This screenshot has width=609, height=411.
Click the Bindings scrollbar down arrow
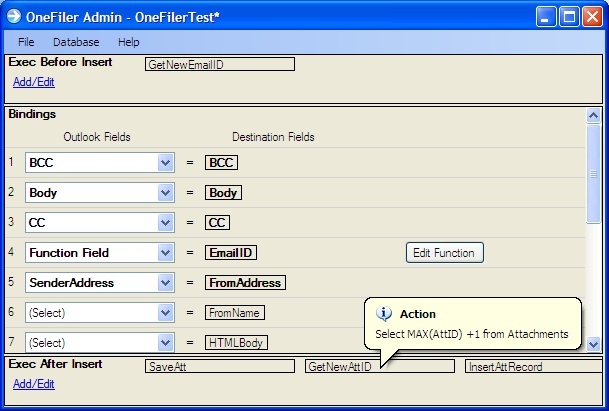(x=593, y=345)
